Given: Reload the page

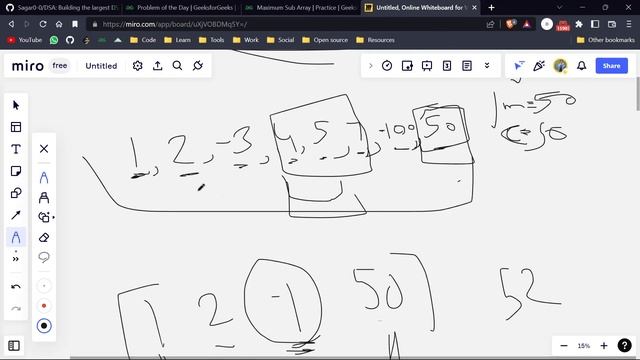Looking at the screenshot, I should (x=43, y=24).
